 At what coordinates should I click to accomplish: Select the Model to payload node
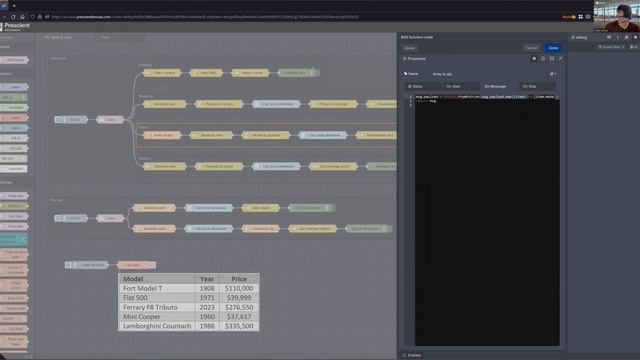[x=266, y=135]
